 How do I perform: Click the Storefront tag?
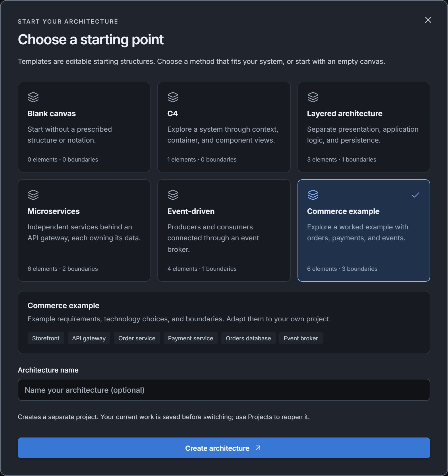point(46,338)
